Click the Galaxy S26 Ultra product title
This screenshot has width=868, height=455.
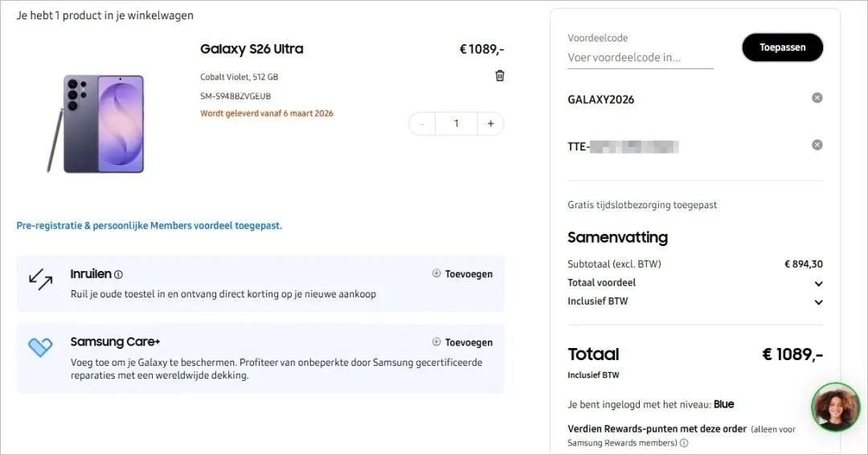[x=252, y=49]
